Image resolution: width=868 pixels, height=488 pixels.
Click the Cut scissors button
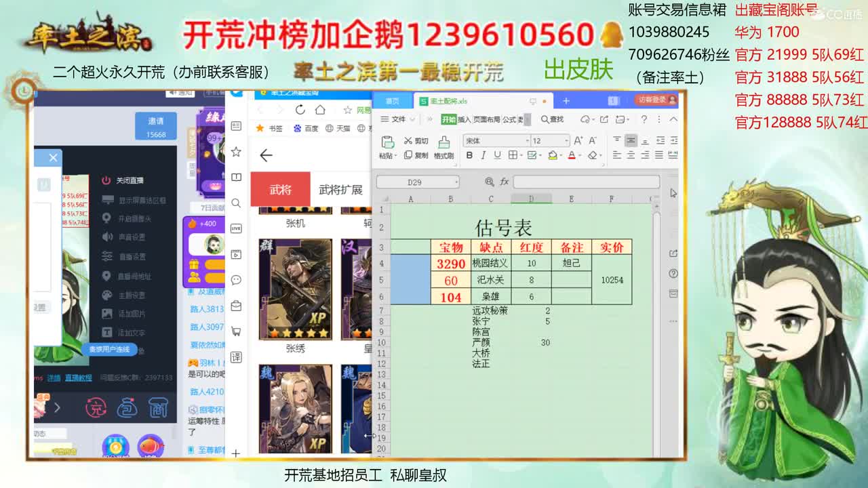[x=416, y=141]
